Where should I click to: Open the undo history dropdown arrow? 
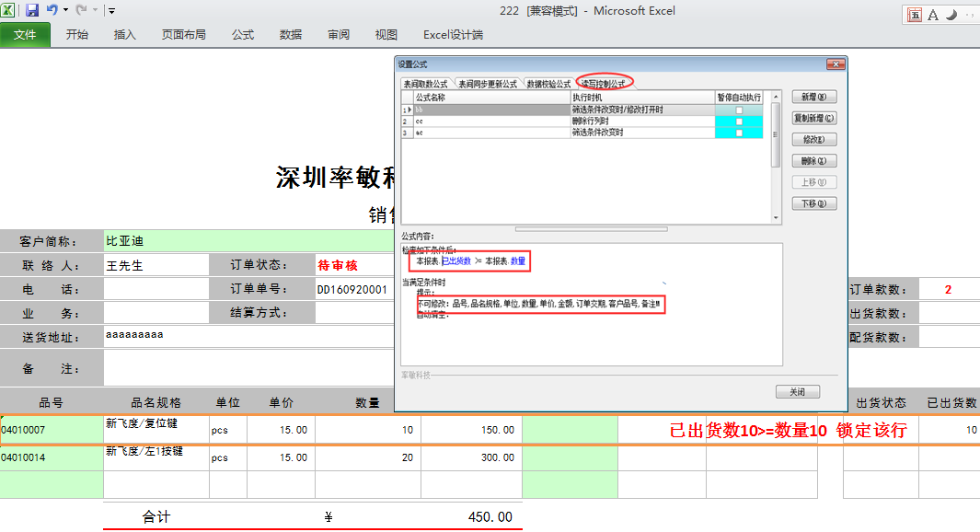(65, 10)
